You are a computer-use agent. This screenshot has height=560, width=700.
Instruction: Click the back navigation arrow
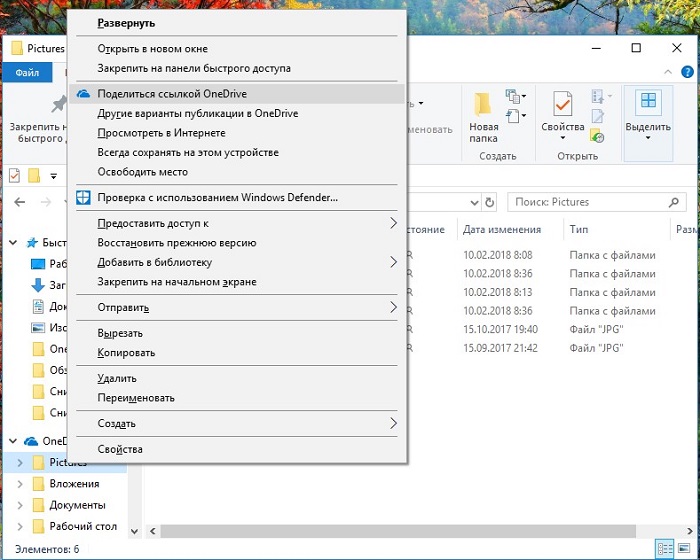click(20, 202)
